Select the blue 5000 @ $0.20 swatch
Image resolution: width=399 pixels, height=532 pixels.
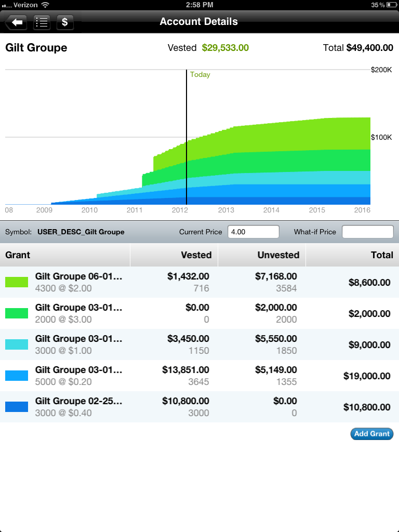[x=17, y=376]
